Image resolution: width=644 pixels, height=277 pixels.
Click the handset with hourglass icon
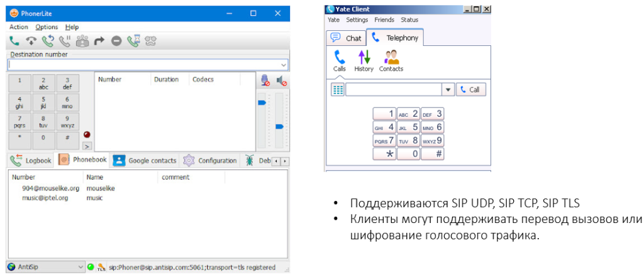(x=134, y=41)
